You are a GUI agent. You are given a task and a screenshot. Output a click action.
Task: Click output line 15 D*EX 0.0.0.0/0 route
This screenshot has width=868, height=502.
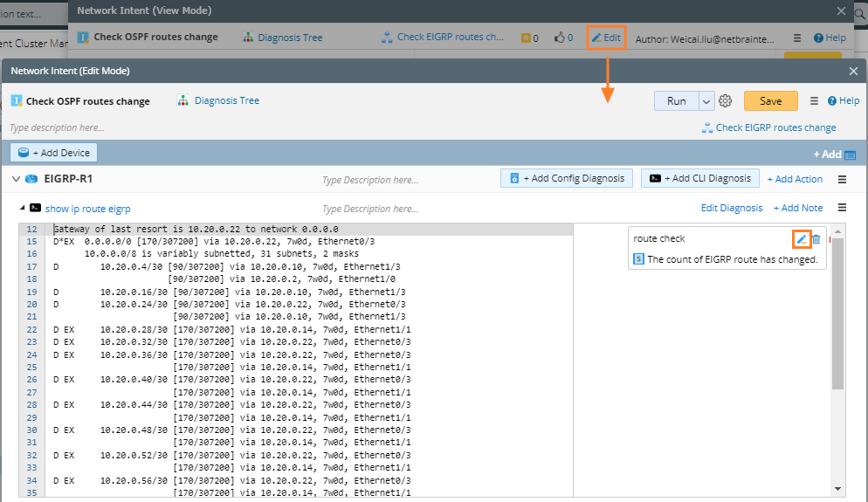[x=214, y=241]
